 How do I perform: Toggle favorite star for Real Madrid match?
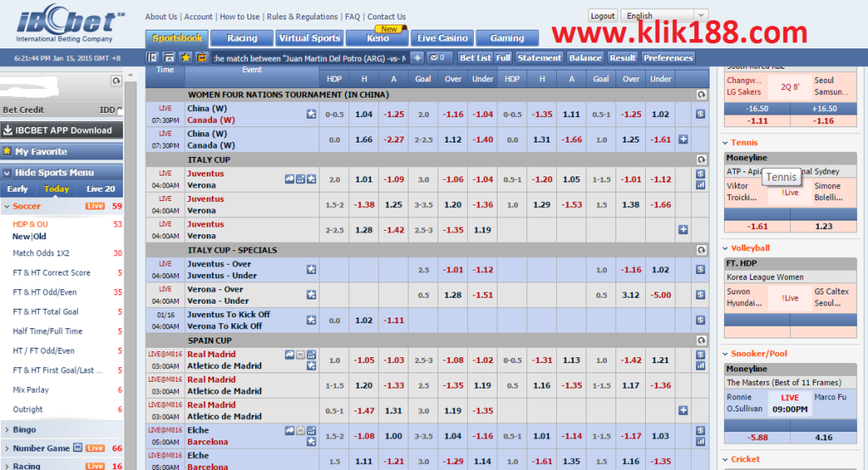312,366
